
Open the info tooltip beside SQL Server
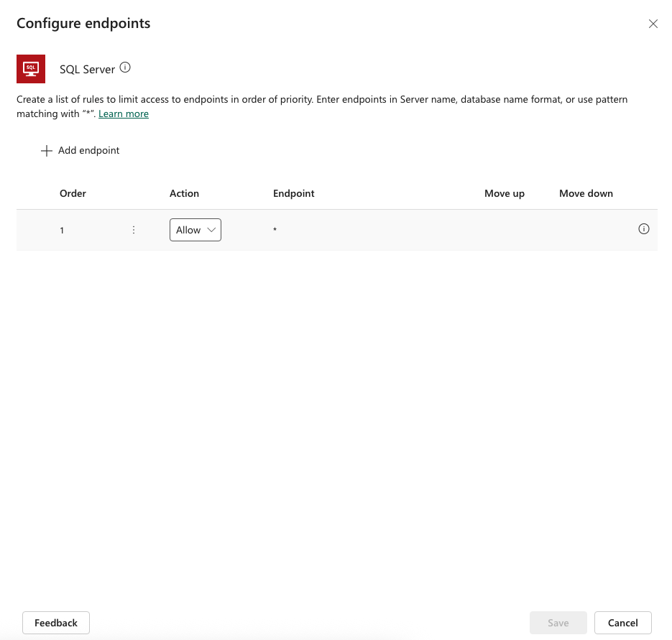pos(125,66)
